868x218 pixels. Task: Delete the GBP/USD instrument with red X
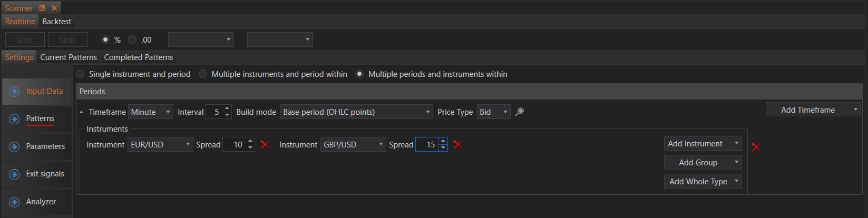[x=457, y=145]
